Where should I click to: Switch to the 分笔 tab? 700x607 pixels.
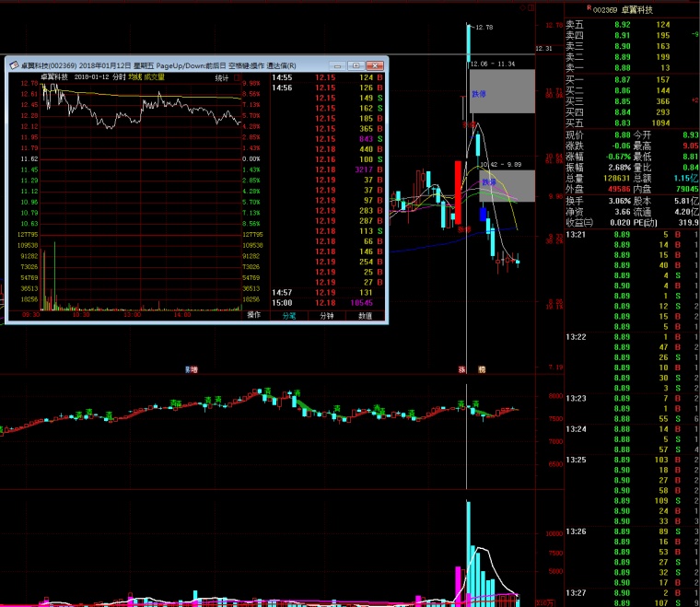point(289,316)
